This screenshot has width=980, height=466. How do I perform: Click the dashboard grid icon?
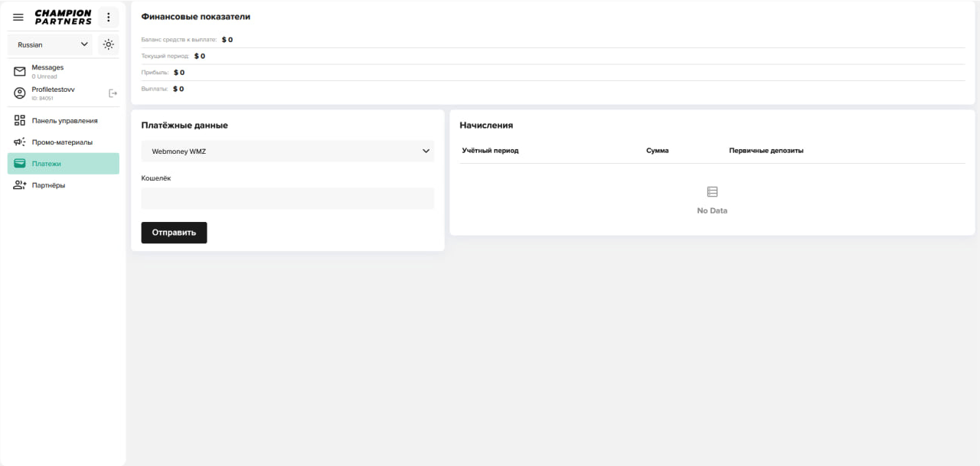click(20, 121)
